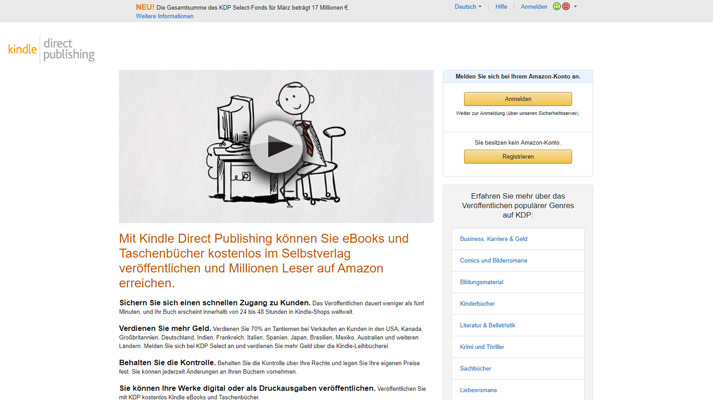Viewport: 713px width, 400px height.
Task: Click the orange 'Mit Kindle Direct Publishing' headline
Action: [x=264, y=261]
